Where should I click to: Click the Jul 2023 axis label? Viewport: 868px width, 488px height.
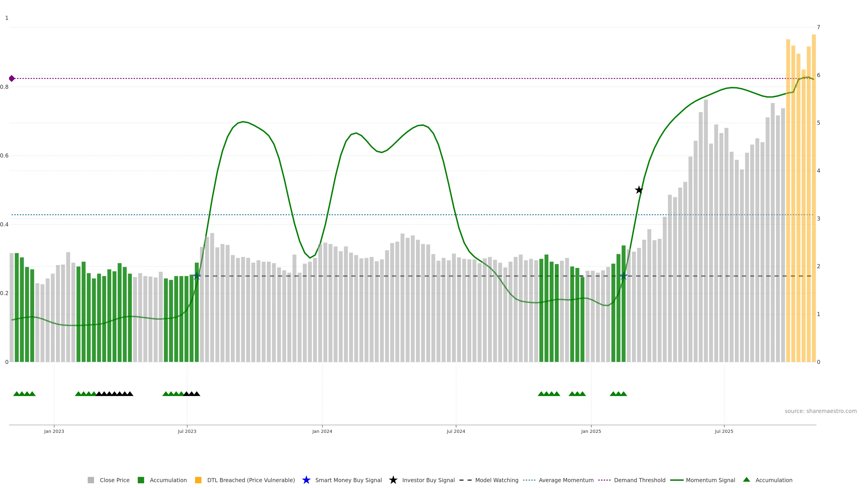(x=187, y=432)
